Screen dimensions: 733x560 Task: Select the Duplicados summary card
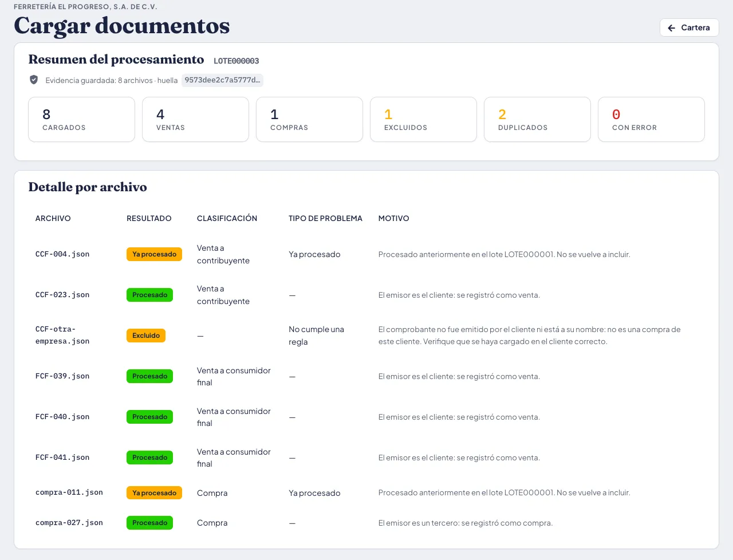(537, 119)
